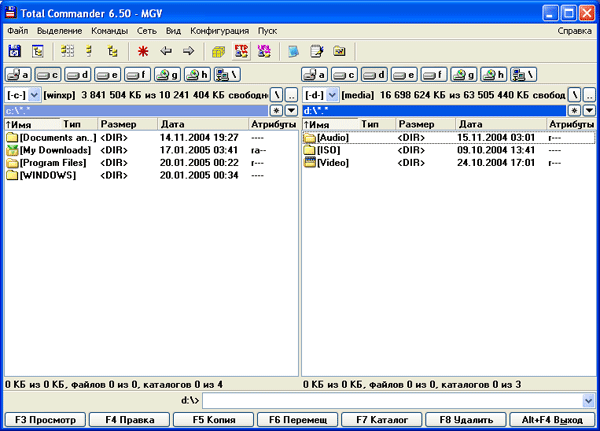Select the [Audio] folder row
Screen dimensions: 600x431
coord(449,137)
